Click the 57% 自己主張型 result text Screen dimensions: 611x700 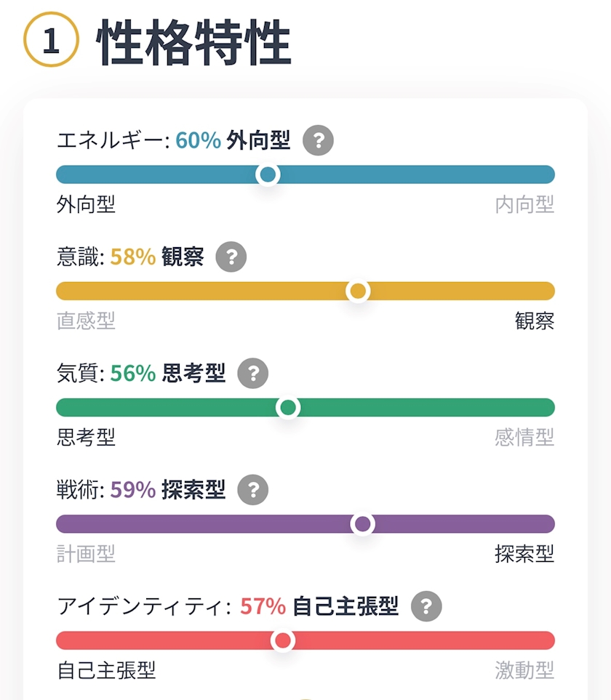click(319, 606)
